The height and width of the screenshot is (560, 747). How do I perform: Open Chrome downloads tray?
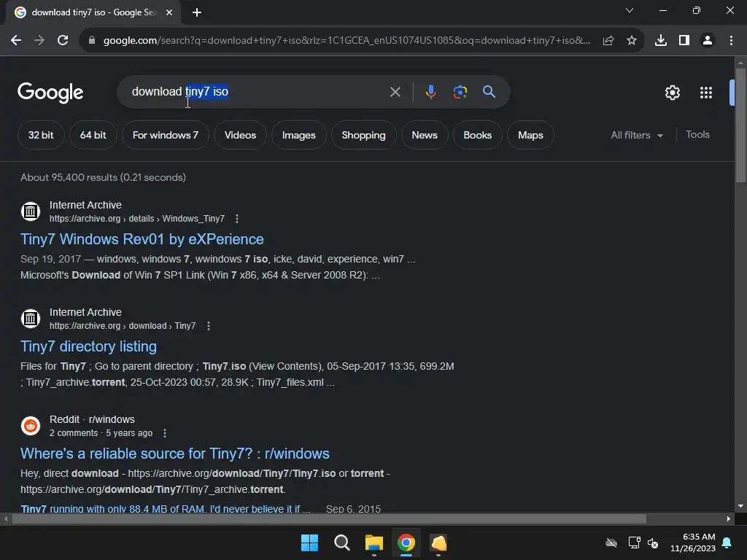(x=661, y=41)
